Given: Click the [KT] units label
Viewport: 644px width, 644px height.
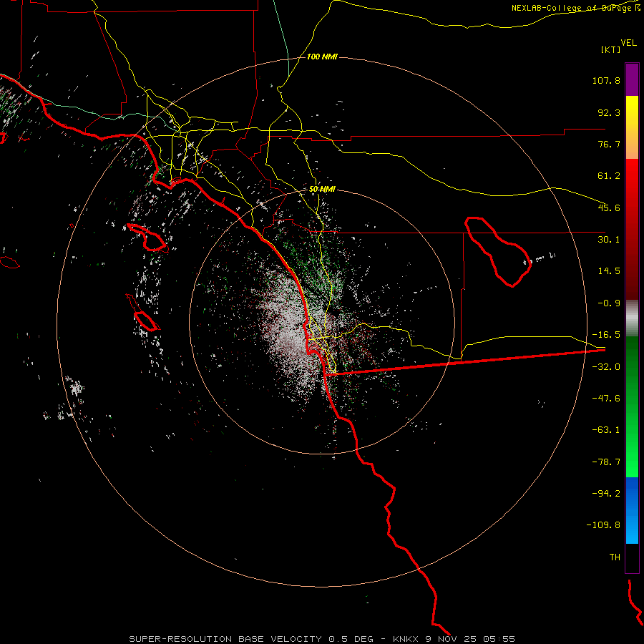Looking at the screenshot, I should click(x=611, y=49).
